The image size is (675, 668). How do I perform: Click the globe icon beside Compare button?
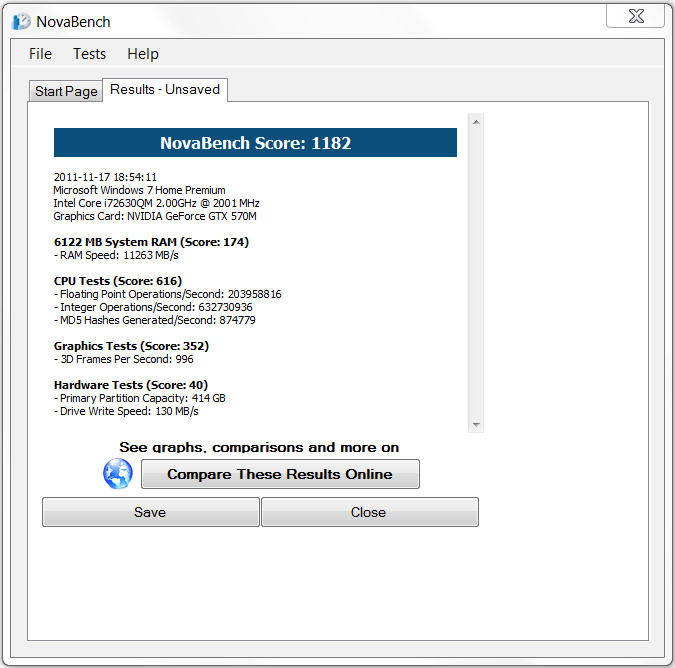(x=118, y=473)
